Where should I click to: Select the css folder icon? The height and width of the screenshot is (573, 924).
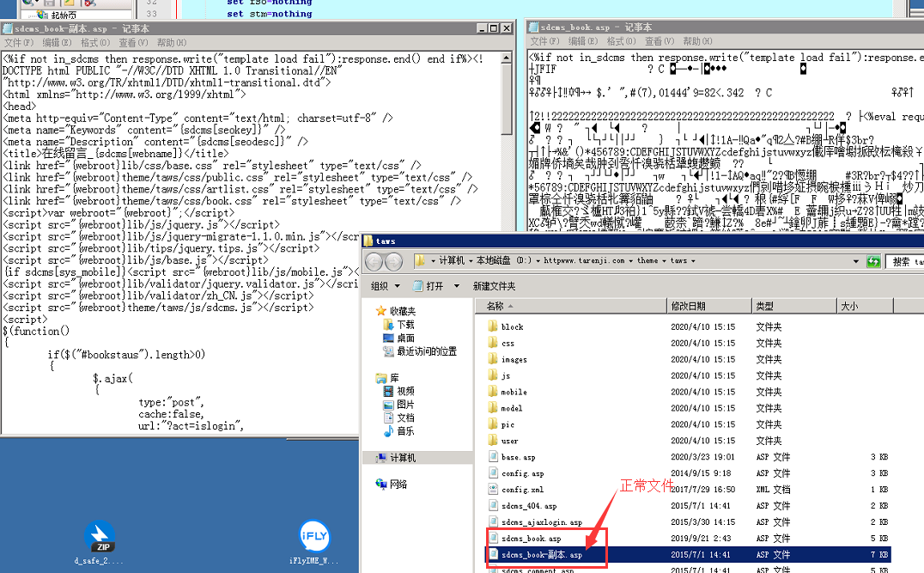tap(493, 343)
